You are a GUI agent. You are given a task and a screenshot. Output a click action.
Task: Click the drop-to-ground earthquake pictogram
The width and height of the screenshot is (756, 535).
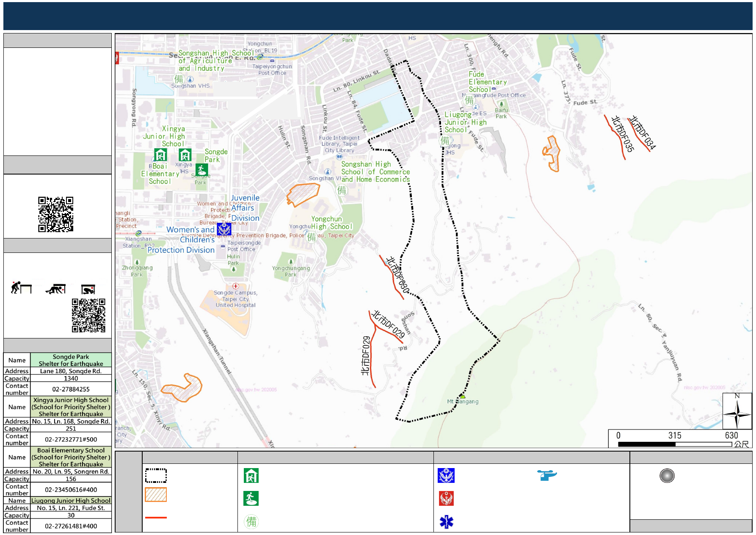(21, 288)
